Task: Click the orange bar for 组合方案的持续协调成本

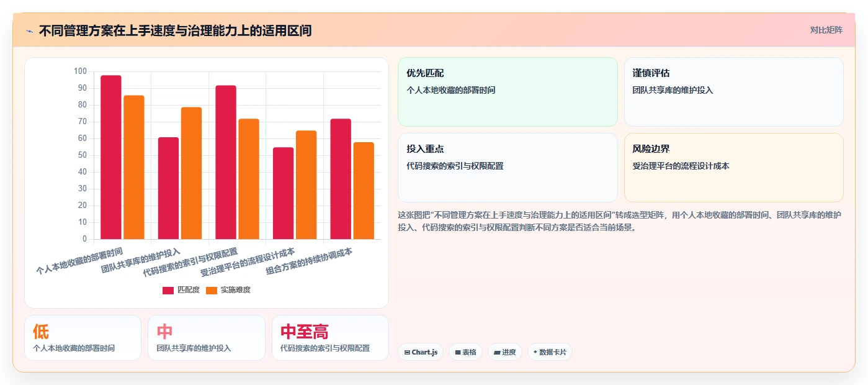Action: pos(364,191)
